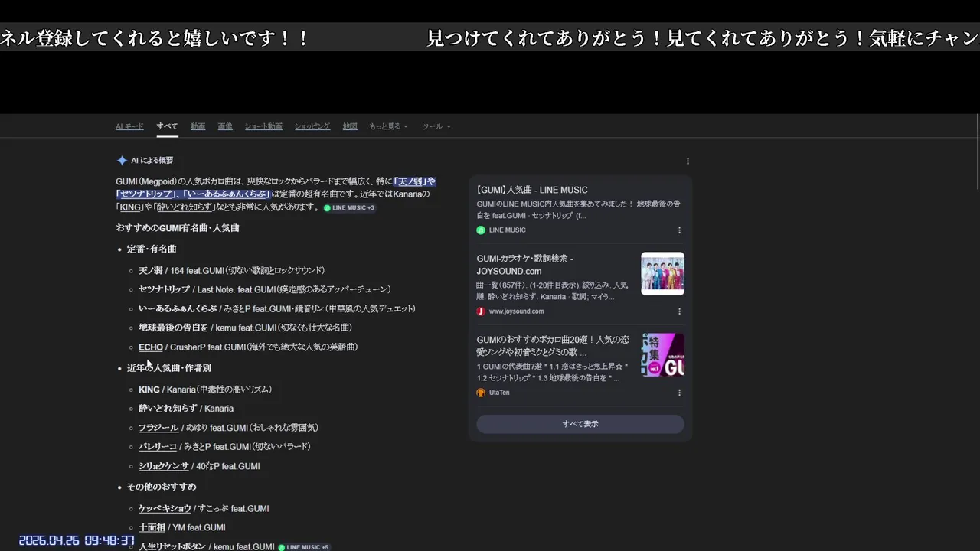Open more options for LINE MUSIC result
Image resolution: width=980 pixels, height=551 pixels.
pyautogui.click(x=679, y=230)
